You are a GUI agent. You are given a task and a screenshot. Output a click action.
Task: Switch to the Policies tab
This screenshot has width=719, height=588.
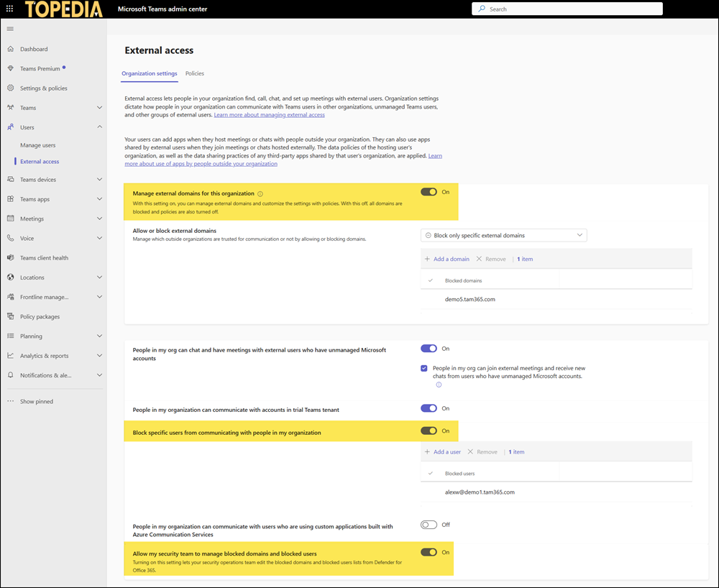tap(194, 73)
